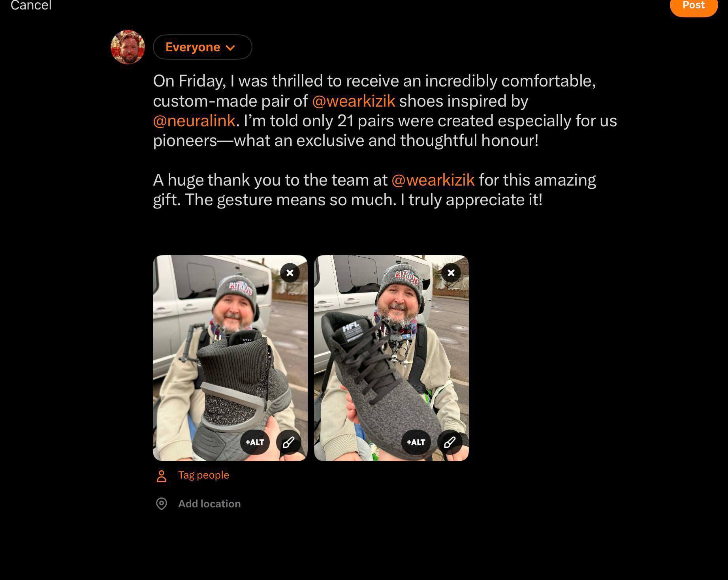Select Add location option
728x580 pixels.
click(209, 504)
